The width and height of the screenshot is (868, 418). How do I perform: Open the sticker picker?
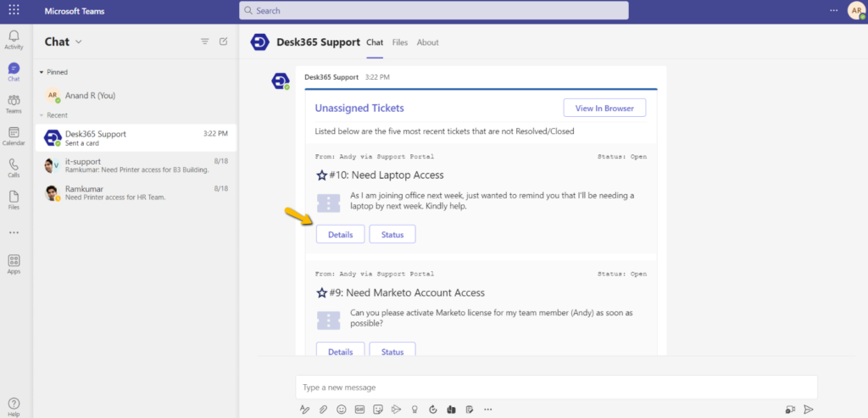pyautogui.click(x=378, y=410)
